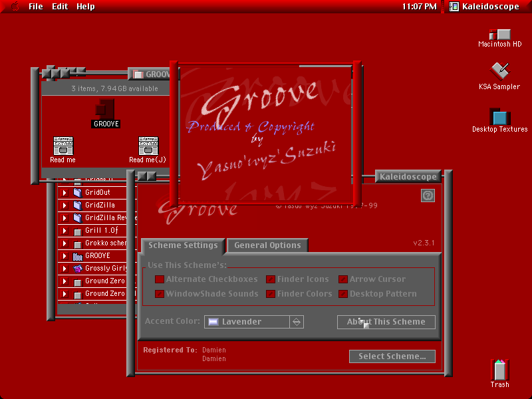
Task: Select the Desktop Textures folder icon
Action: point(500,117)
